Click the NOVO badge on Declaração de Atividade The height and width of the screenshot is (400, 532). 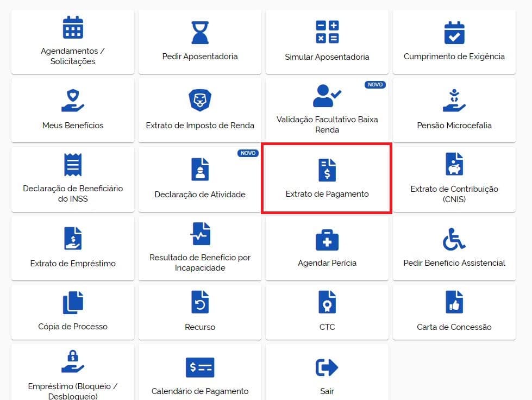point(248,153)
